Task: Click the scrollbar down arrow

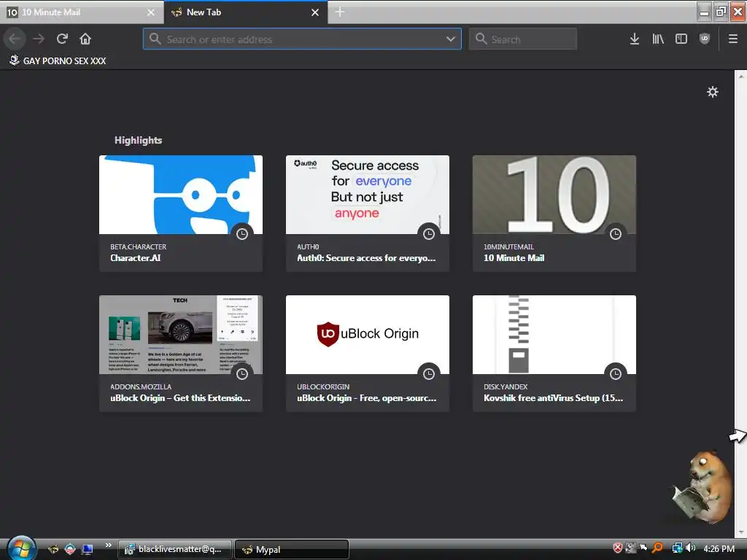Action: click(x=740, y=532)
